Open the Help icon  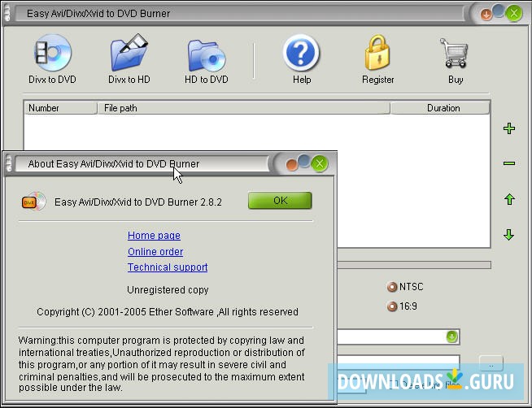301,59
